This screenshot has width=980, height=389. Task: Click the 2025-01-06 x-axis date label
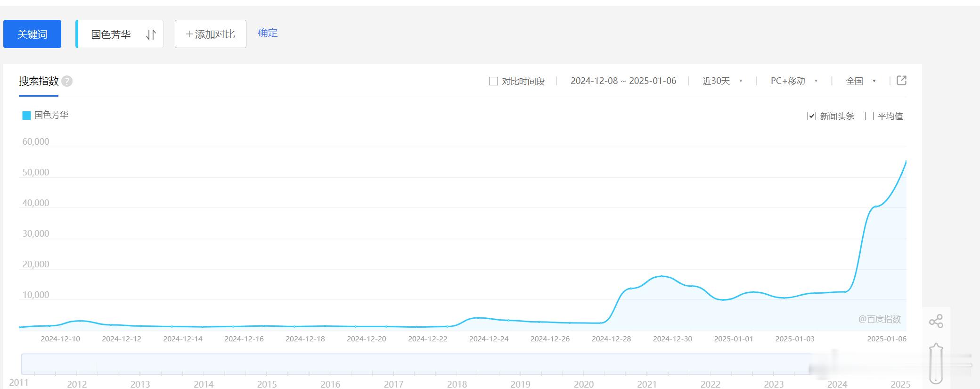[x=887, y=339]
